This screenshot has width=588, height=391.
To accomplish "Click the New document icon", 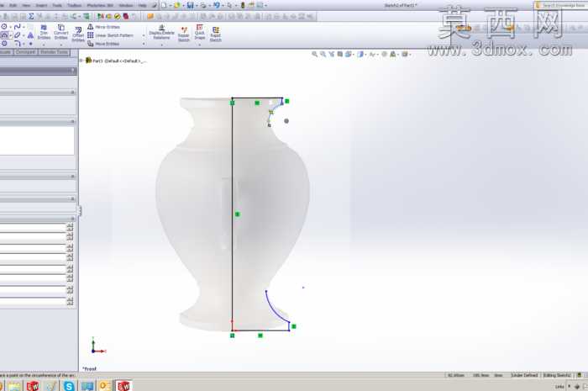I will (x=165, y=5).
